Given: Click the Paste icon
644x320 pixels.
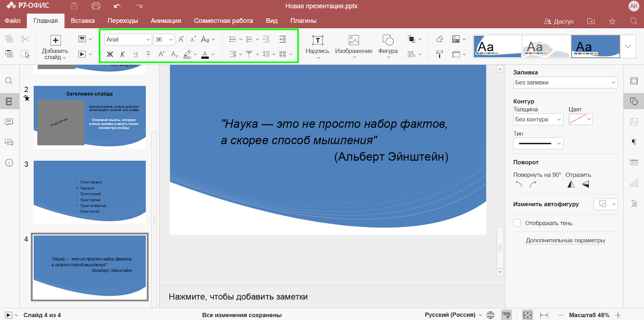Looking at the screenshot, I should pyautogui.click(x=9, y=54).
